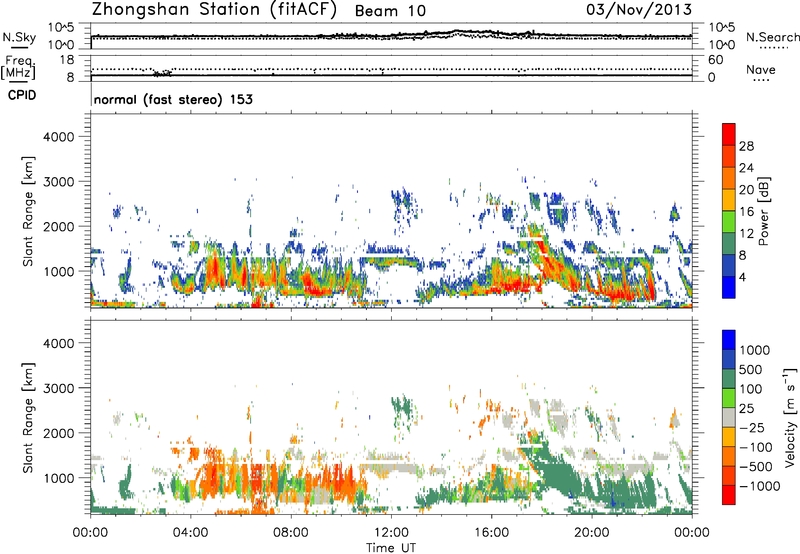This screenshot has width=800, height=554.
Task: Click the '04:00' tick on the time axis
Action: pos(190,533)
